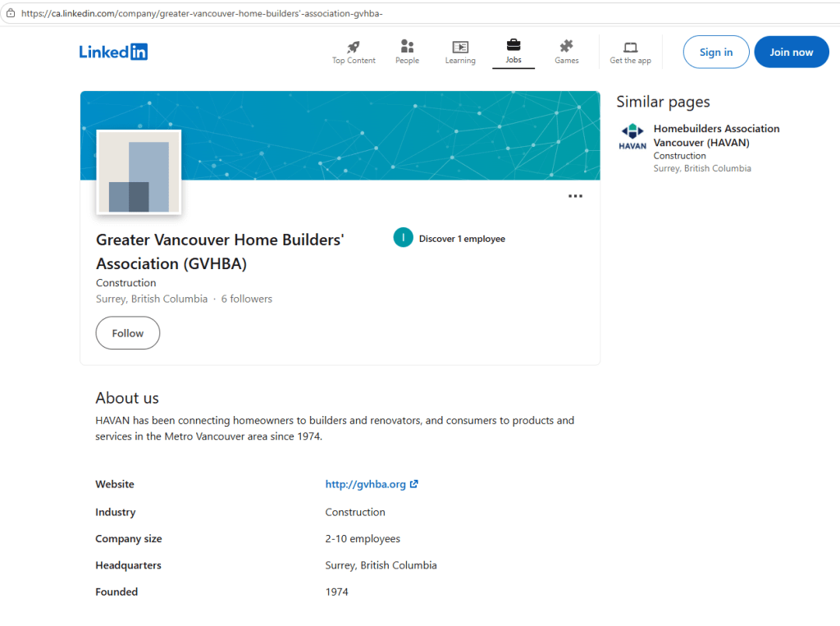Image resolution: width=840 pixels, height=626 pixels.
Task: Click the HAVAN logo in Similar pages
Action: (x=632, y=136)
